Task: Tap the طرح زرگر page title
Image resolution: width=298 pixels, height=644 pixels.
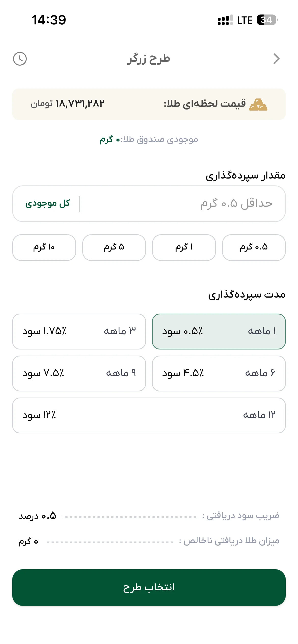Action: [x=149, y=59]
